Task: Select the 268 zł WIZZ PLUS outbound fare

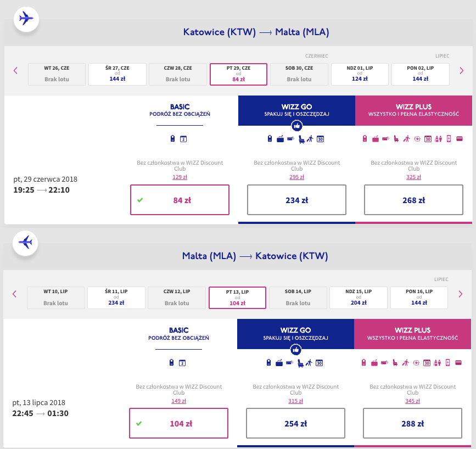Action: (x=413, y=200)
